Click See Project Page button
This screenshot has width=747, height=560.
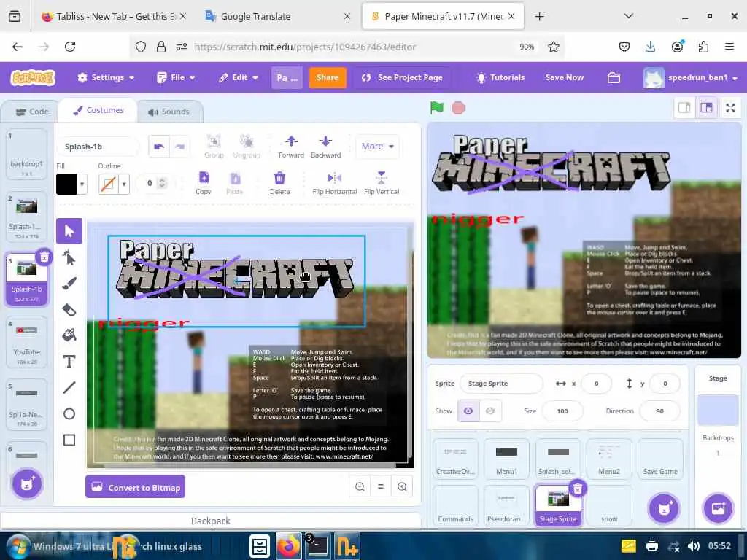coord(402,77)
